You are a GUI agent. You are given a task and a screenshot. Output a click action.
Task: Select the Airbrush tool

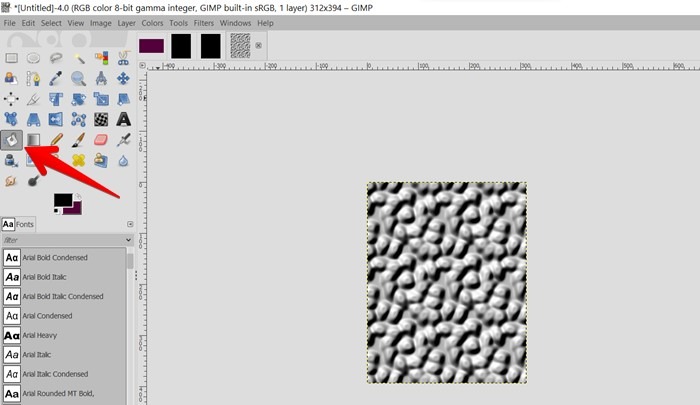point(124,140)
